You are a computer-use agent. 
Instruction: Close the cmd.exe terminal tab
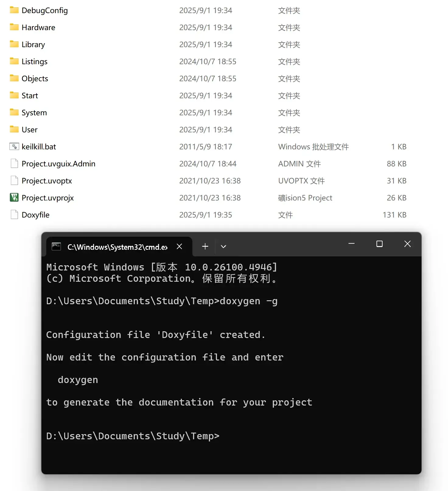(x=180, y=246)
